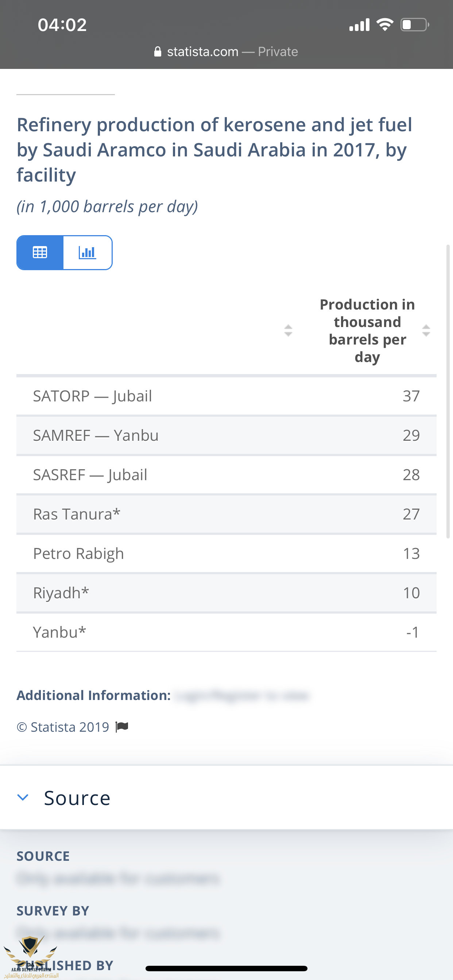Sort by facility name column arrows
This screenshot has height=980, width=453.
(288, 331)
